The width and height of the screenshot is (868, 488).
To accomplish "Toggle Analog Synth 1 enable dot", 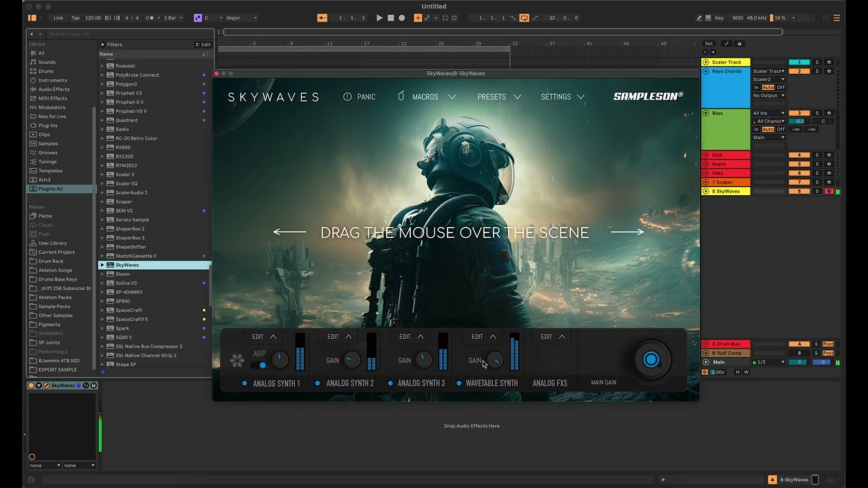I will tap(245, 384).
